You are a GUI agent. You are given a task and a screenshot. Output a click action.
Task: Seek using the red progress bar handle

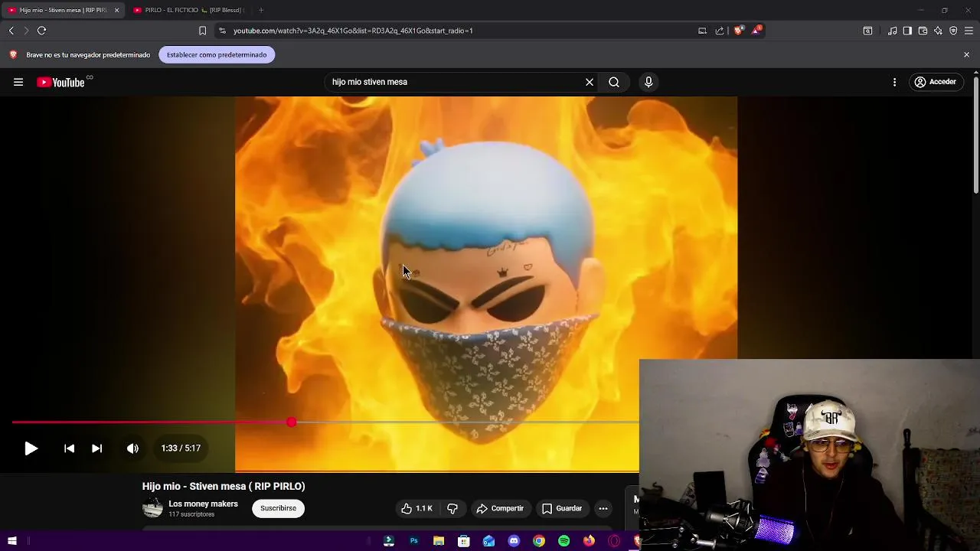point(292,422)
